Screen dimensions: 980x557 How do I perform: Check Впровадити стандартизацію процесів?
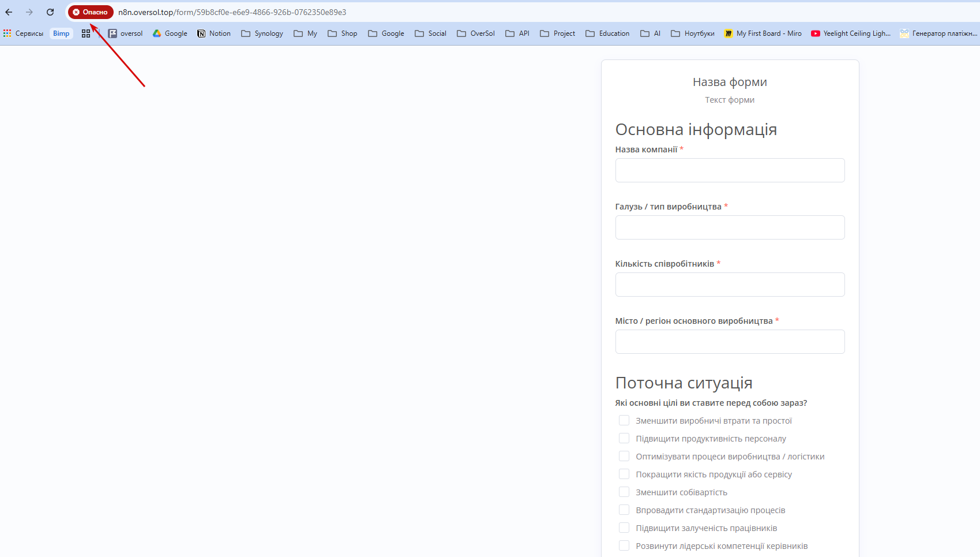tap(624, 510)
